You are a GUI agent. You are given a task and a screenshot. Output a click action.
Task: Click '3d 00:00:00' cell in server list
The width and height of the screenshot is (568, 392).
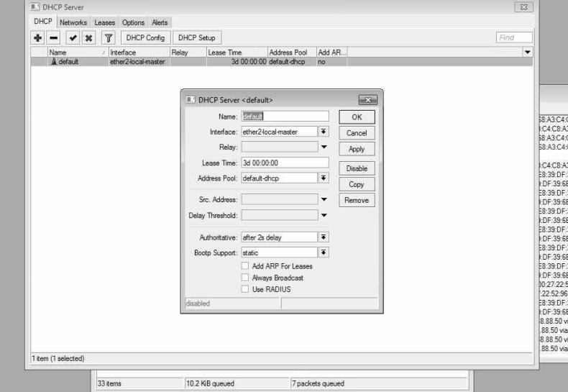(x=237, y=62)
